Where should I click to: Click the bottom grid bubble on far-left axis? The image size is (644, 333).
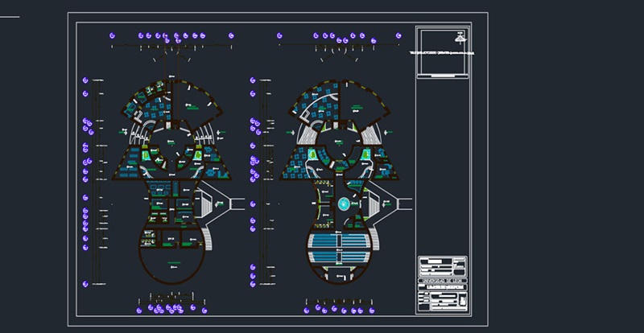coord(85,284)
